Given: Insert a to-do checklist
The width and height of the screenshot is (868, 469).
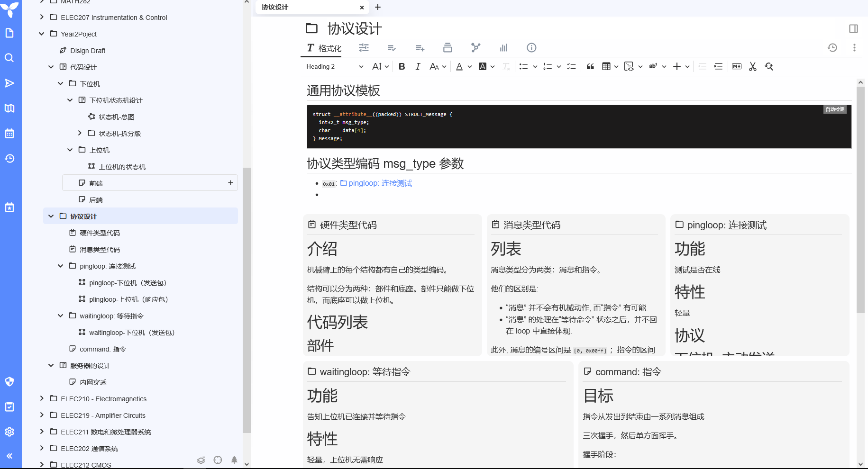Looking at the screenshot, I should click(571, 66).
